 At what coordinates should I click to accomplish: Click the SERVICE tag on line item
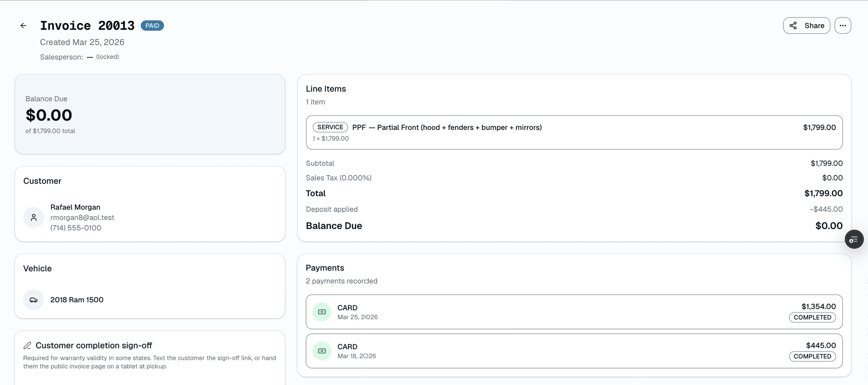pos(330,127)
